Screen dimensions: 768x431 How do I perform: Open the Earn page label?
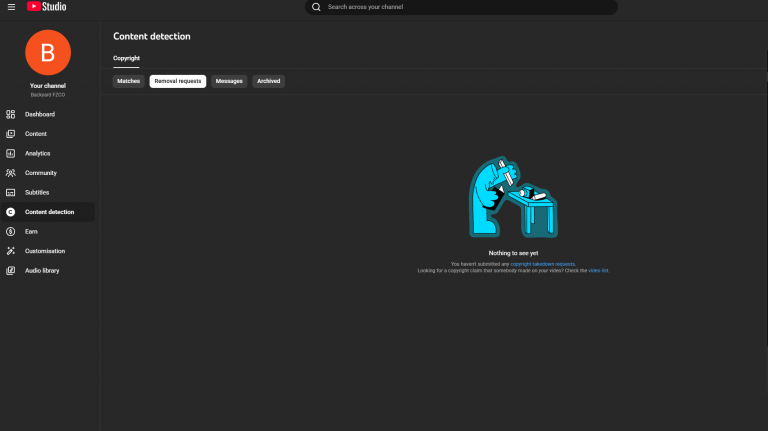tap(31, 232)
